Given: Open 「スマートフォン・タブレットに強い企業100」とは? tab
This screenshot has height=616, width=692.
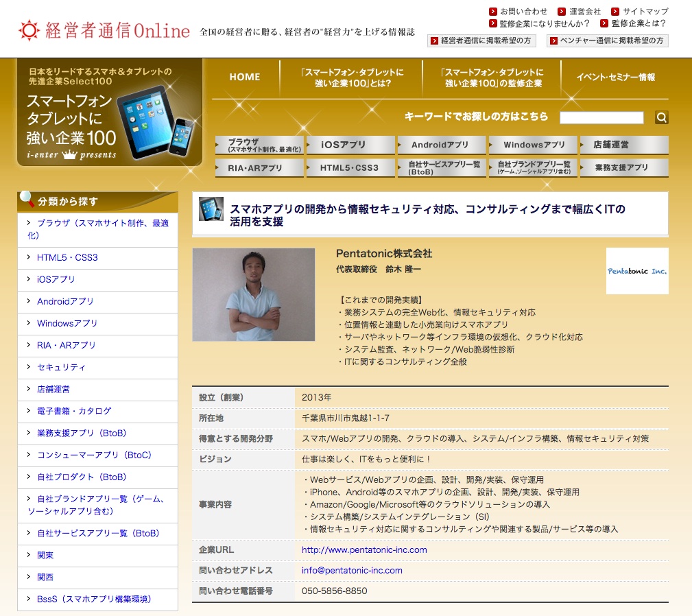Looking at the screenshot, I should (x=353, y=78).
